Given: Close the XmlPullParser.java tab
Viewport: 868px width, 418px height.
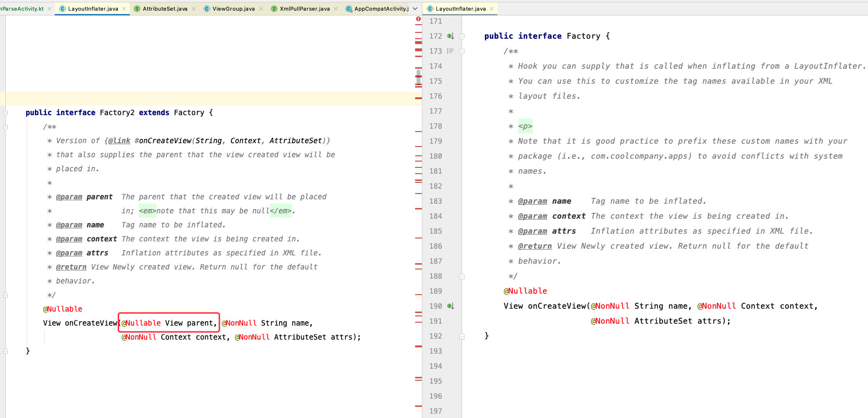Looking at the screenshot, I should click(336, 9).
